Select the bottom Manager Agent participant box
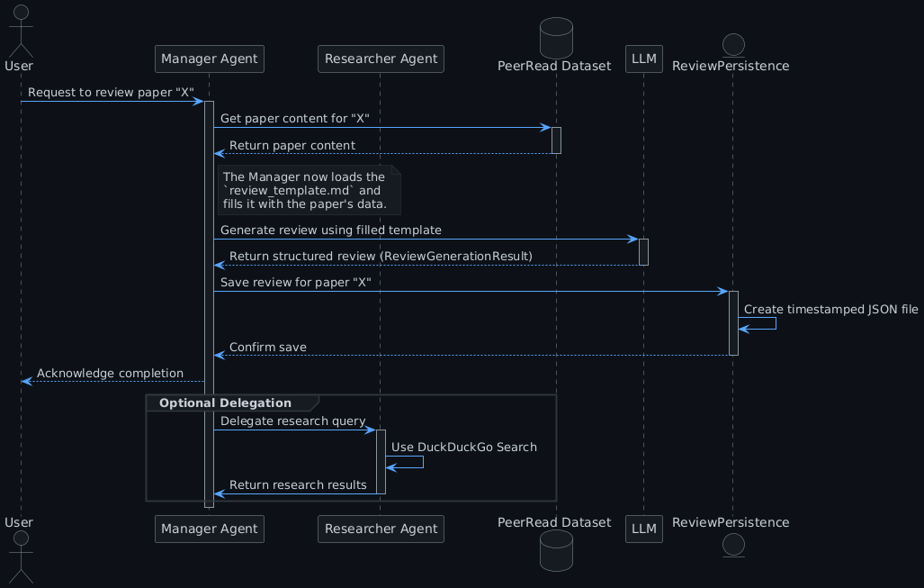Image resolution: width=924 pixels, height=588 pixels. 210,529
